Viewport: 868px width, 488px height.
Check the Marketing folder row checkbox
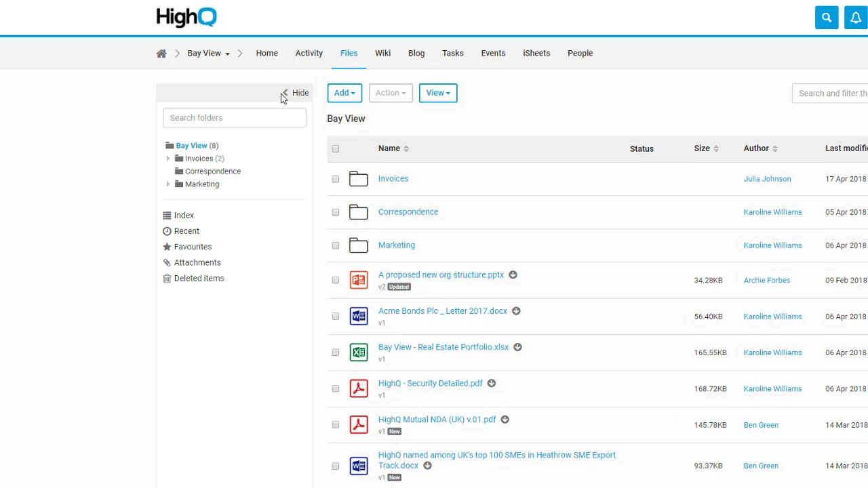335,245
